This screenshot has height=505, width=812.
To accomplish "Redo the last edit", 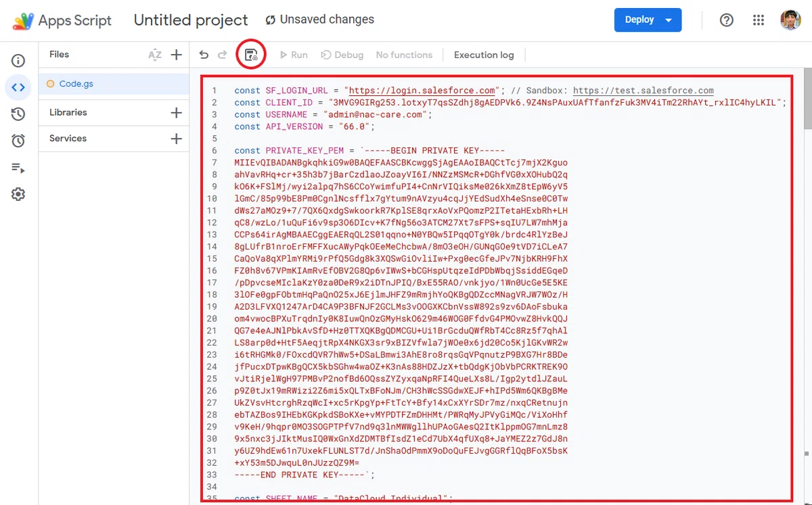I will (x=222, y=55).
